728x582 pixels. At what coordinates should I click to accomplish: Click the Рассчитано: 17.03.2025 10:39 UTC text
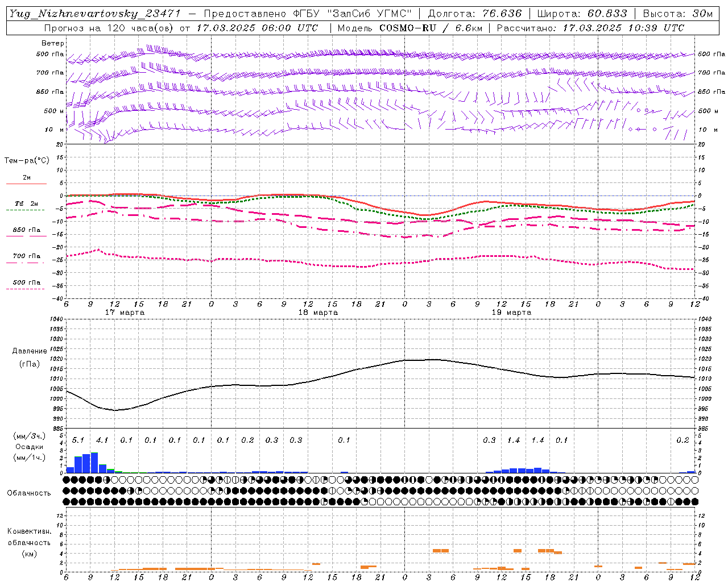[x=590, y=28]
